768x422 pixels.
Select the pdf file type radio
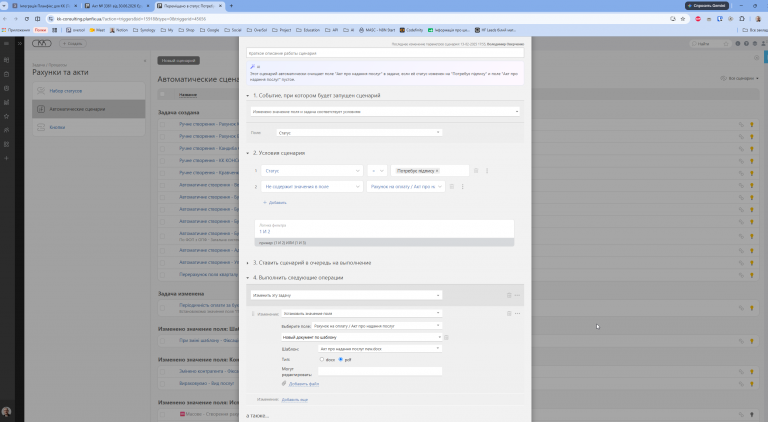click(341, 359)
